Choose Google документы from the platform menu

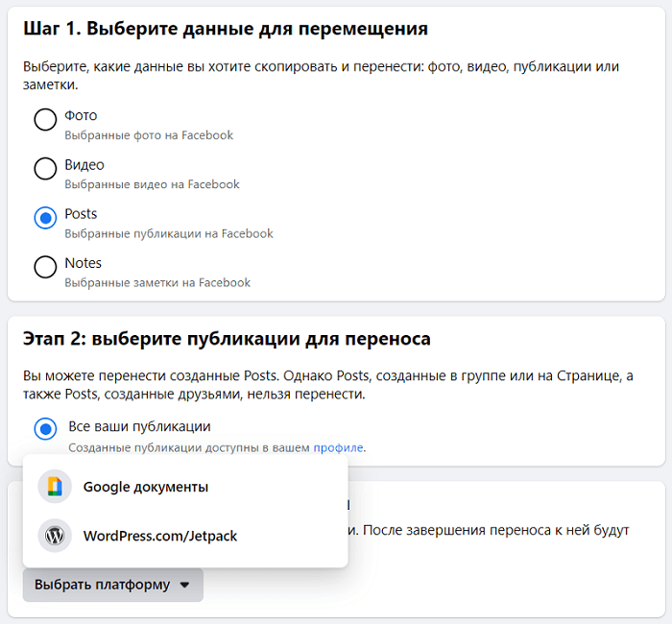point(185,487)
